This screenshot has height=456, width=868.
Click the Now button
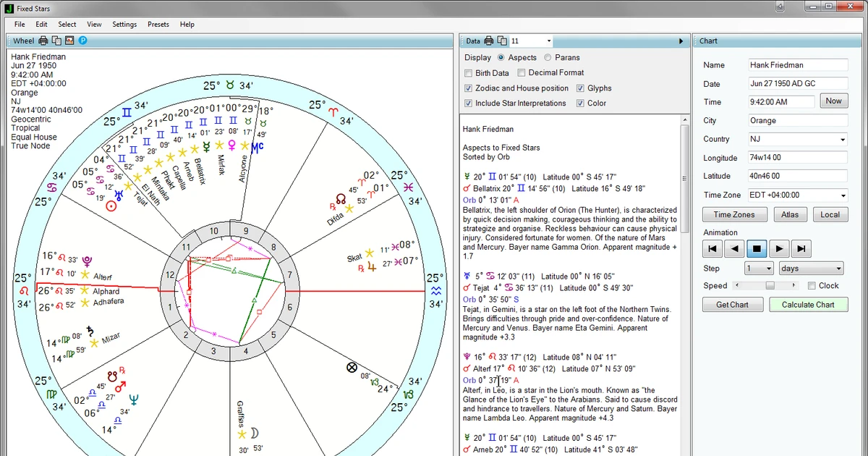(x=833, y=101)
